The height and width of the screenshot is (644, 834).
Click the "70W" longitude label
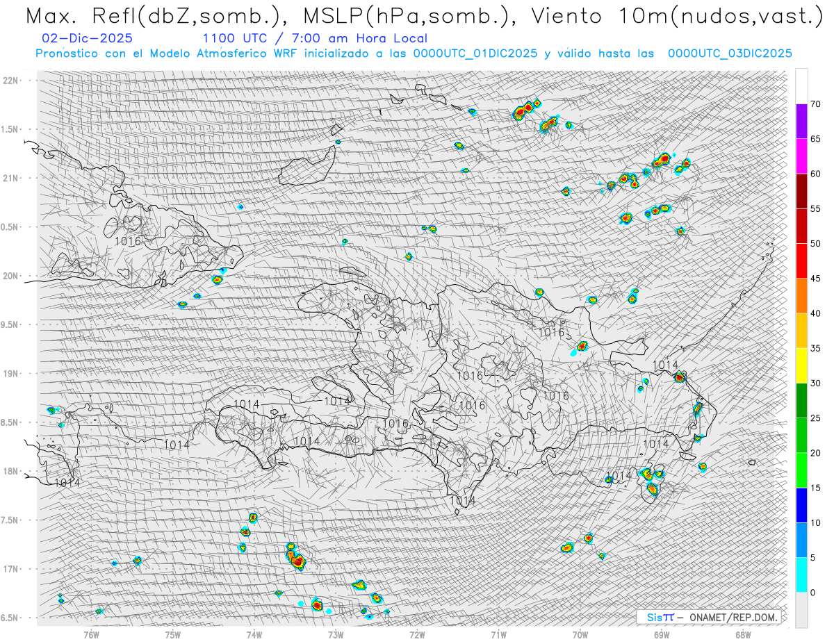tap(580, 634)
